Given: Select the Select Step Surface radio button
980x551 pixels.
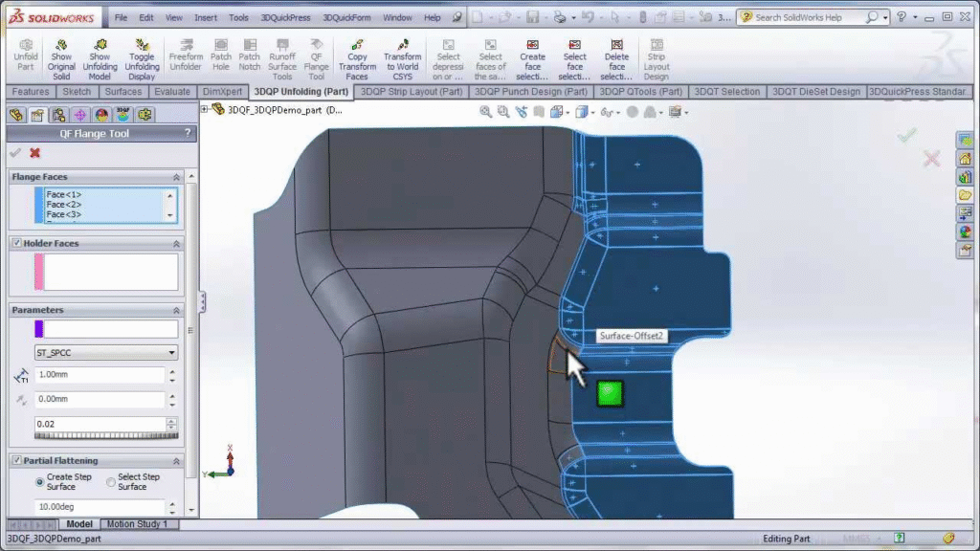Looking at the screenshot, I should [x=111, y=482].
